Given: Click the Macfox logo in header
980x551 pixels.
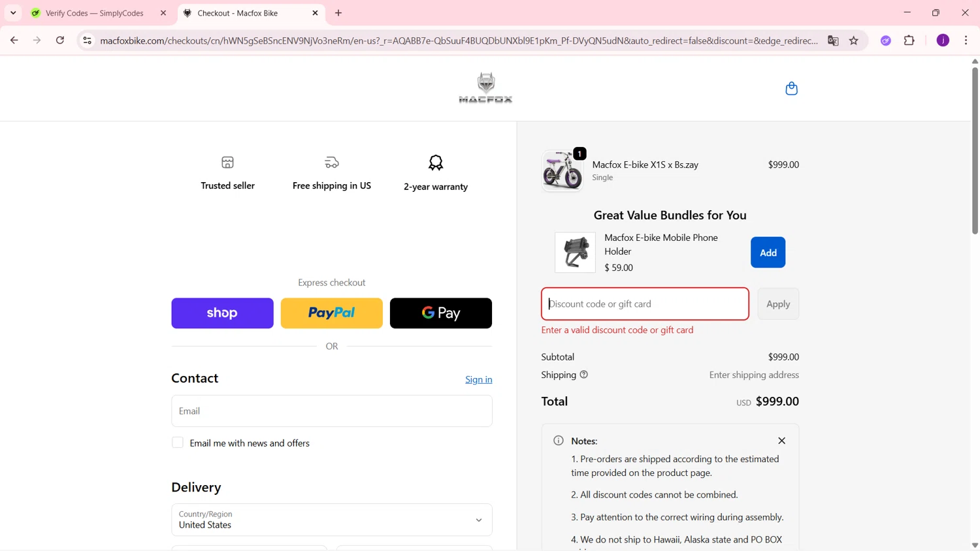Looking at the screenshot, I should pos(485,87).
